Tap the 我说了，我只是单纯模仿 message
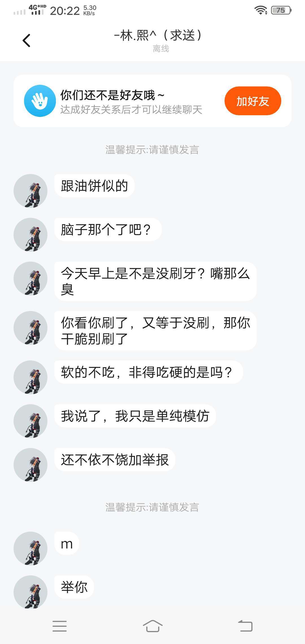This screenshot has height=644, width=305. pyautogui.click(x=135, y=416)
